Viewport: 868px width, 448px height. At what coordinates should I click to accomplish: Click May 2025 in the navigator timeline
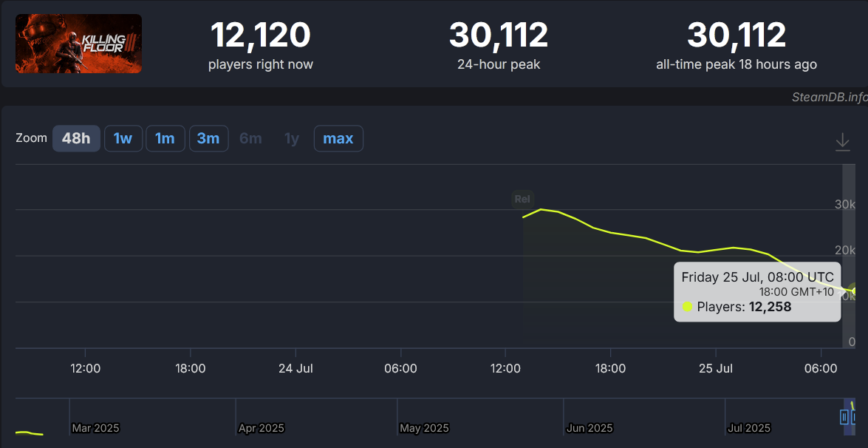[424, 428]
